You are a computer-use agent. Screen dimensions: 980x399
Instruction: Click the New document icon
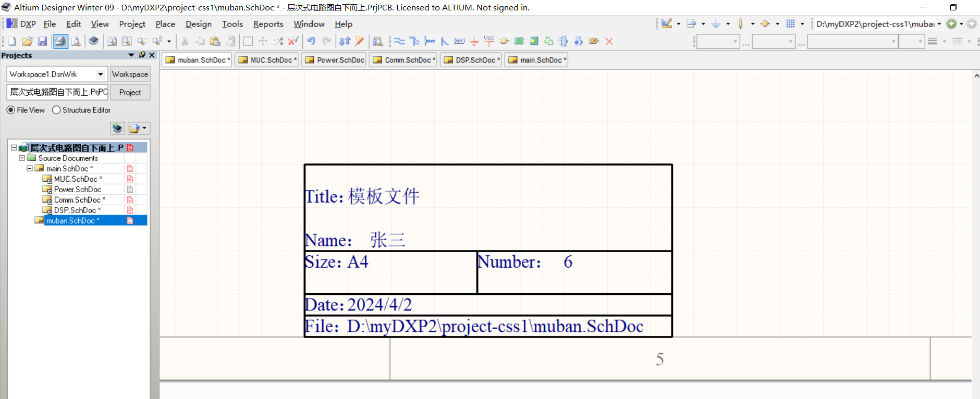(x=12, y=41)
